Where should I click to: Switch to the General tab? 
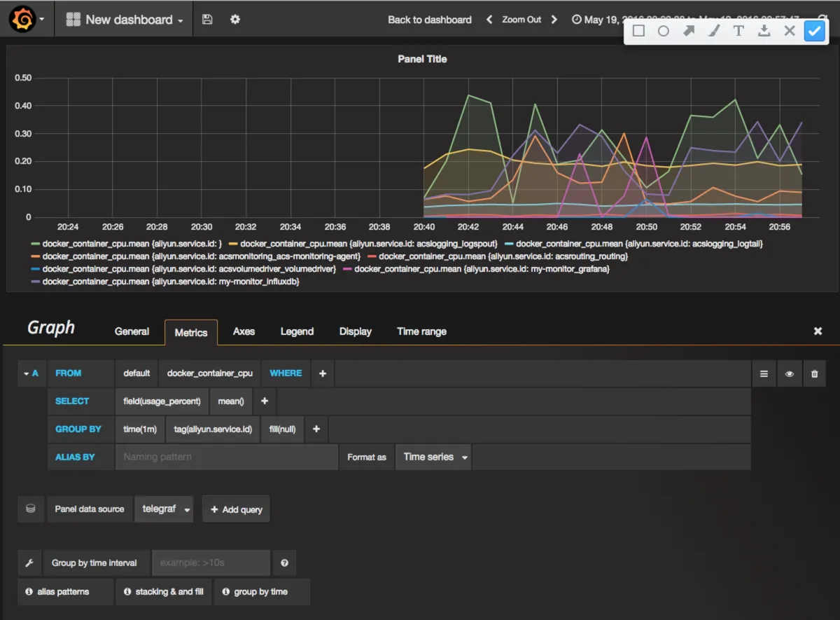coord(132,331)
